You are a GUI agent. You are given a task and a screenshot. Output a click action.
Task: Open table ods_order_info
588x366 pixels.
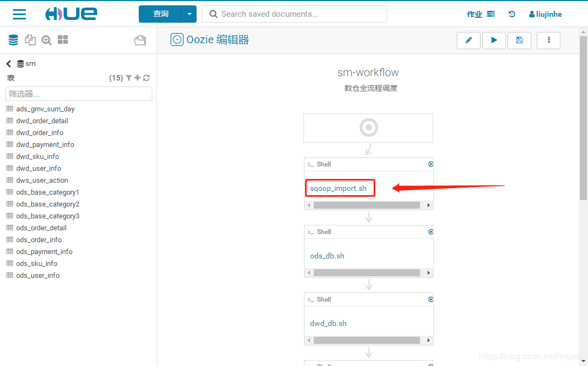click(39, 240)
